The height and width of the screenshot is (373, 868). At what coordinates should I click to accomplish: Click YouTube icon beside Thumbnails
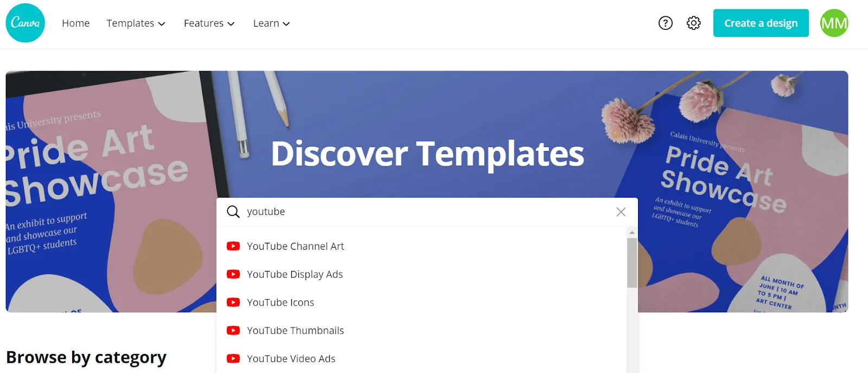pyautogui.click(x=233, y=331)
